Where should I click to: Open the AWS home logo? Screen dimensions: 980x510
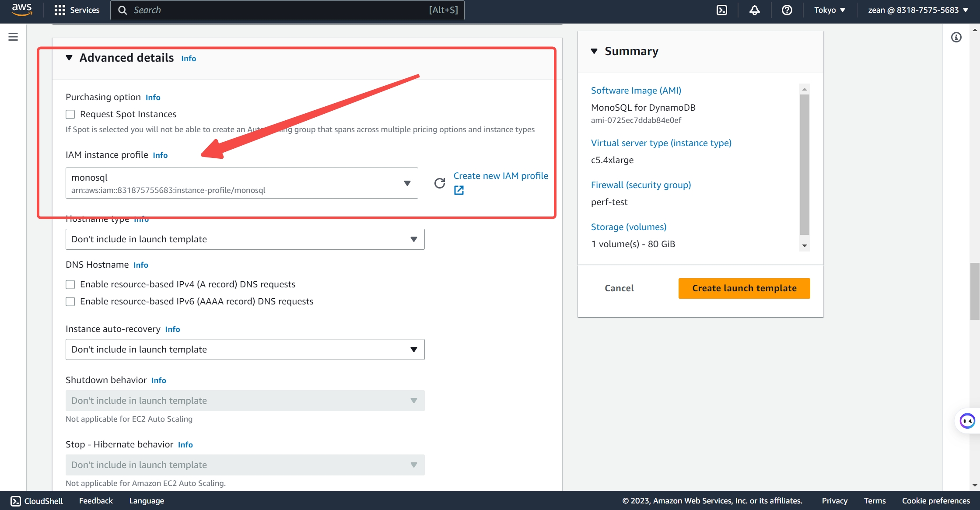tap(22, 10)
